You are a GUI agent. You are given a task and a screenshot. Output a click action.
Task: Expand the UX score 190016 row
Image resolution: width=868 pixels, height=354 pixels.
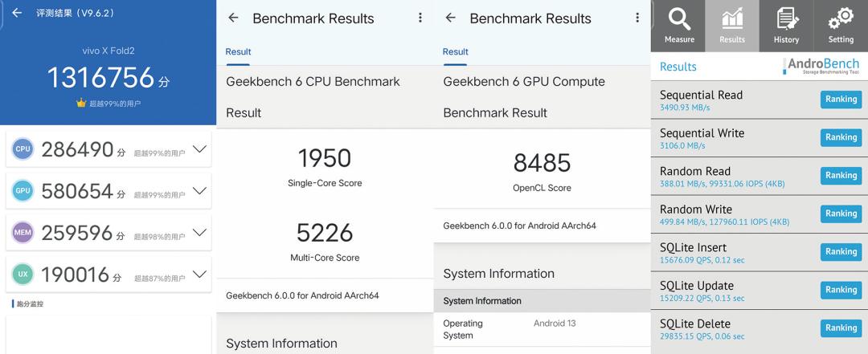click(199, 275)
